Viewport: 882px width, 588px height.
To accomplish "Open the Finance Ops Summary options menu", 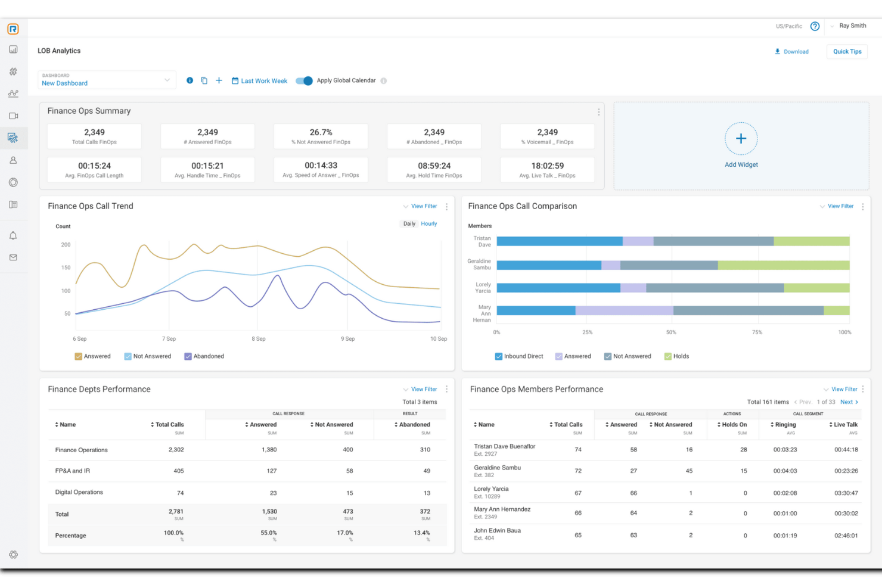I will coord(598,111).
